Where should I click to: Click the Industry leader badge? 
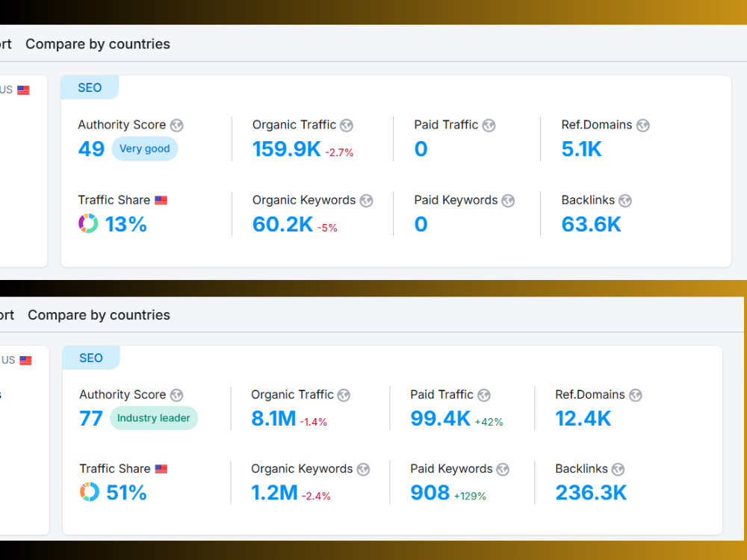pos(153,418)
